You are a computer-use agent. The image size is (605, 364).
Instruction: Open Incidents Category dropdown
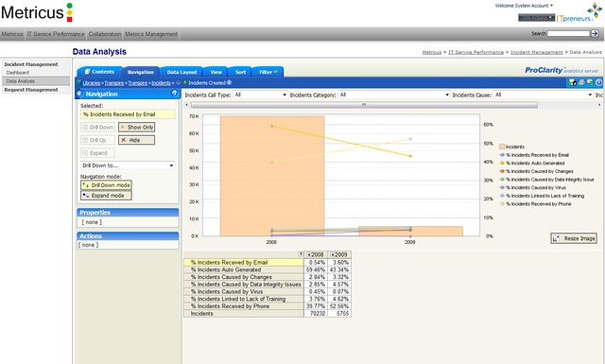click(x=394, y=95)
